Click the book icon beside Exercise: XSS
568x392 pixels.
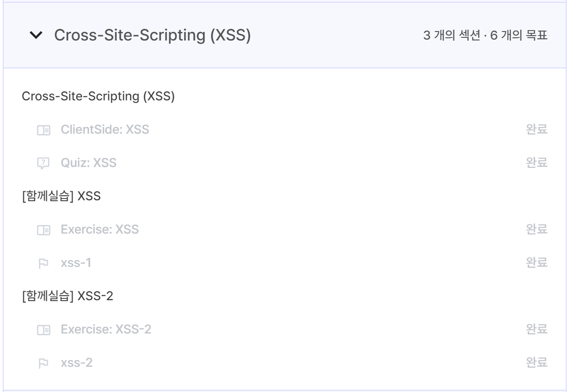(43, 230)
